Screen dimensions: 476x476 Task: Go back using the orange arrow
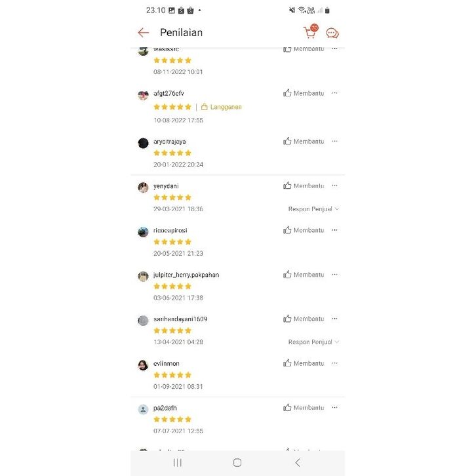[144, 33]
